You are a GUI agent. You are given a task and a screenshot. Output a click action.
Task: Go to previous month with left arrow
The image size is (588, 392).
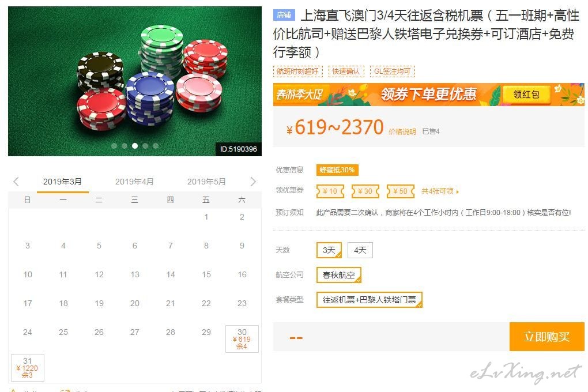click(16, 182)
